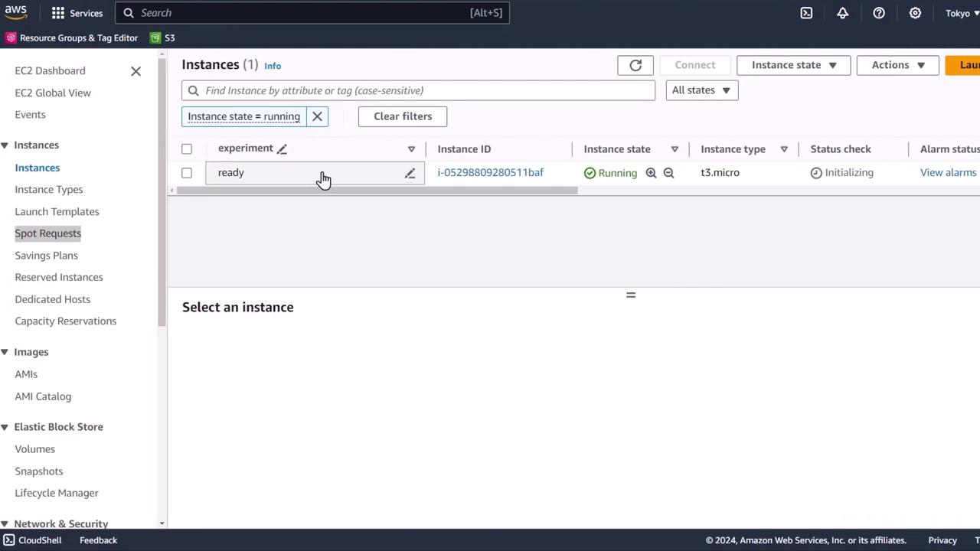Open the settings gear
Viewport: 980px width, 551px height.
pyautogui.click(x=915, y=13)
